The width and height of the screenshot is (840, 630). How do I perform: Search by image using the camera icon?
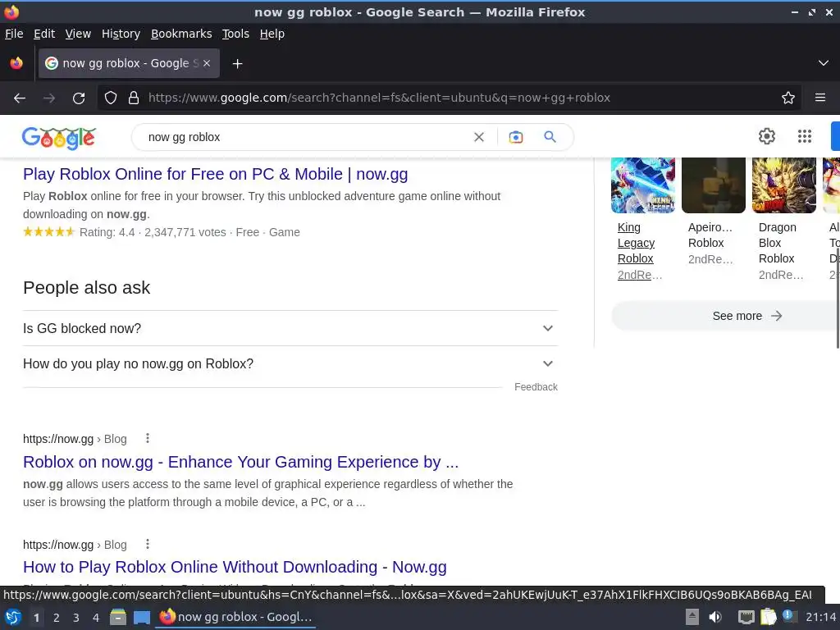point(515,137)
